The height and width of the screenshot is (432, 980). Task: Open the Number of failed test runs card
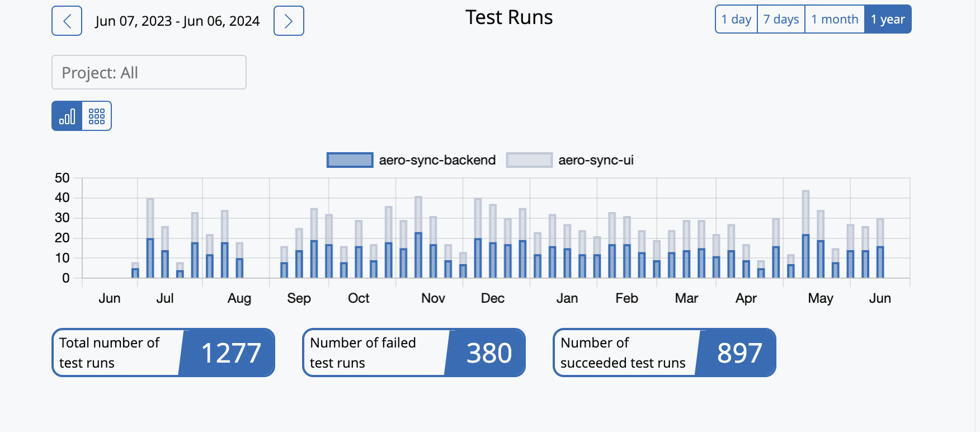click(x=414, y=353)
